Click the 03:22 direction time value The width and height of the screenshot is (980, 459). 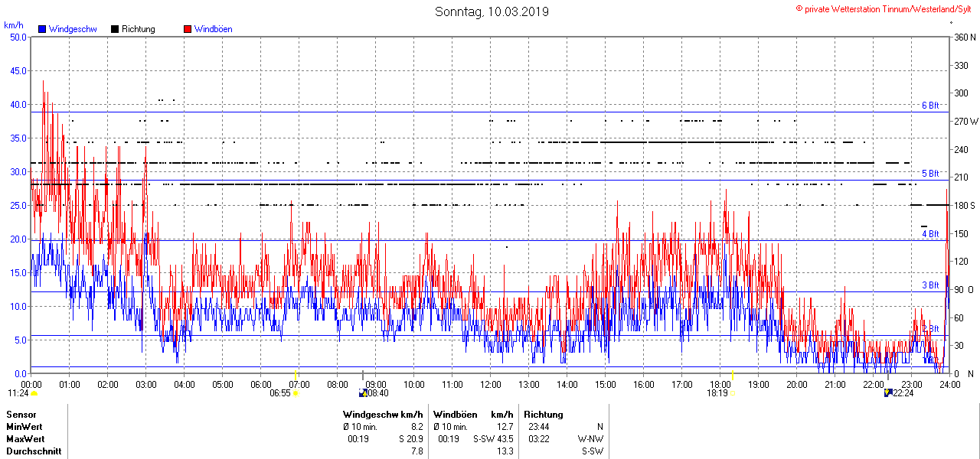tap(539, 439)
